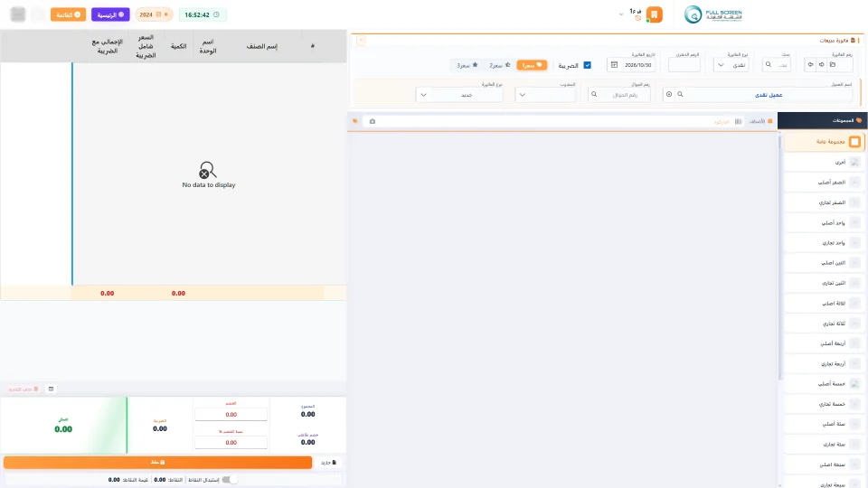
Task: Click the جديد new invoice button
Action: pyautogui.click(x=328, y=462)
